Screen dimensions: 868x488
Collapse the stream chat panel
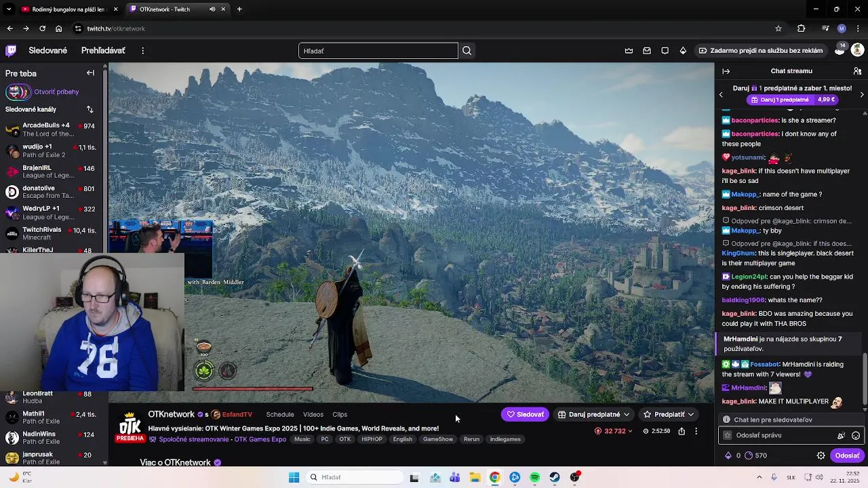click(726, 71)
